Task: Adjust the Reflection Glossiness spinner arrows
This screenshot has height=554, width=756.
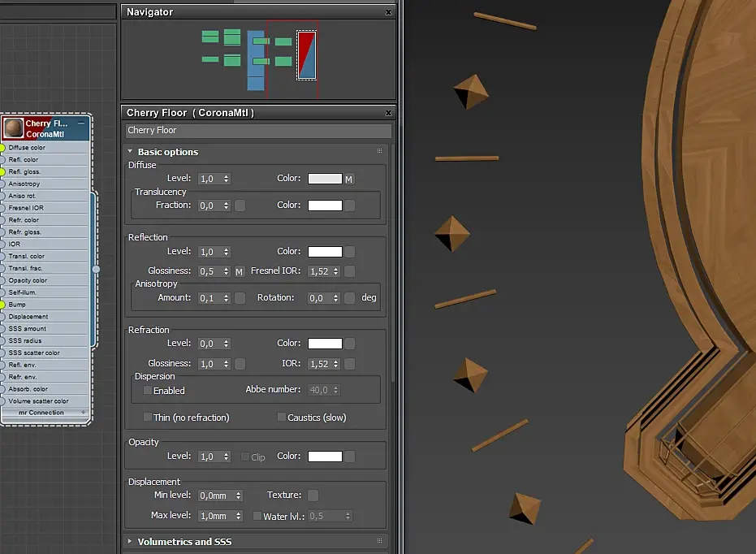Action: [226, 271]
